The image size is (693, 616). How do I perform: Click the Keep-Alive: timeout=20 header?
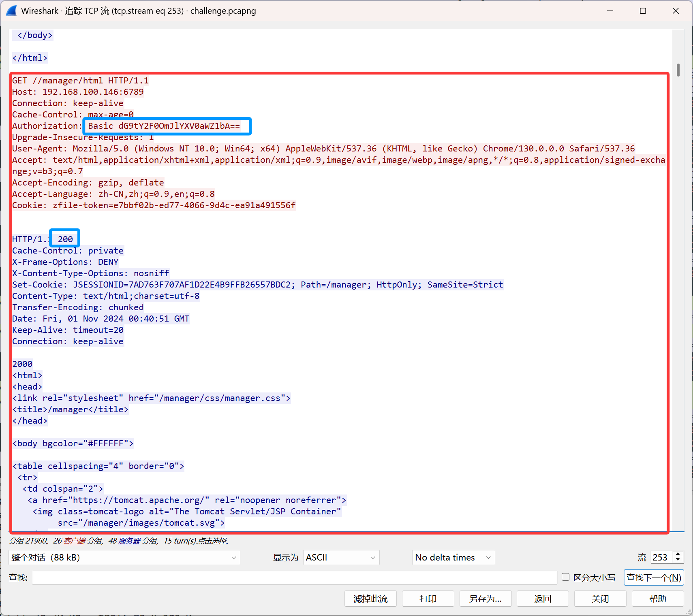[x=68, y=330]
